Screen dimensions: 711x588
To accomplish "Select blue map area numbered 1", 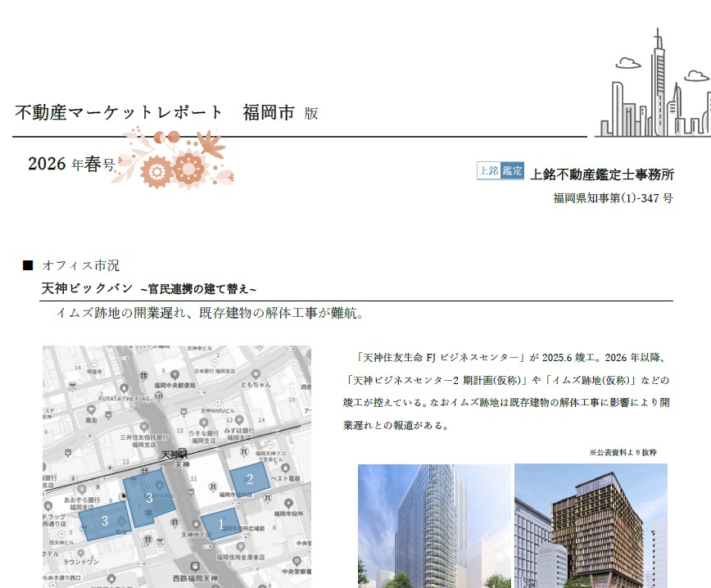I will [x=220, y=522].
